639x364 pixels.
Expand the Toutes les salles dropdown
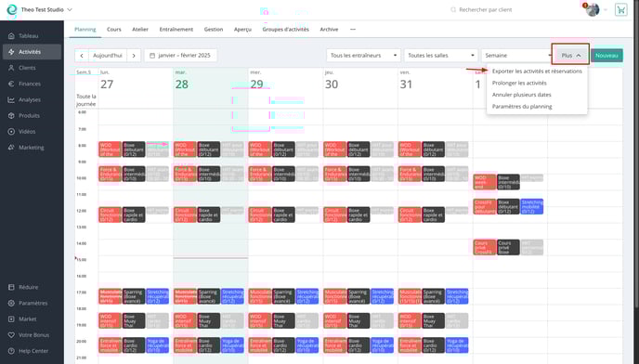[441, 56]
